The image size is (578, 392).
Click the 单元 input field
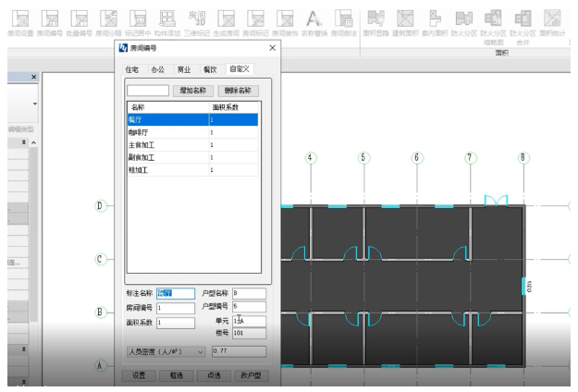coord(249,321)
